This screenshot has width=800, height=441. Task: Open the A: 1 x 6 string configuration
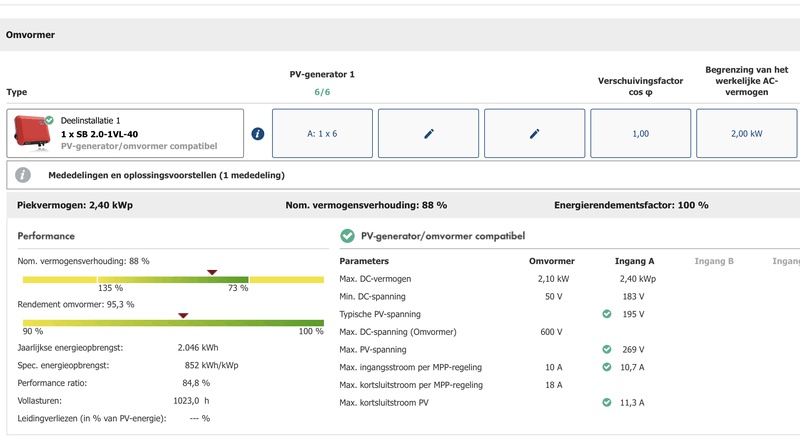pos(322,134)
